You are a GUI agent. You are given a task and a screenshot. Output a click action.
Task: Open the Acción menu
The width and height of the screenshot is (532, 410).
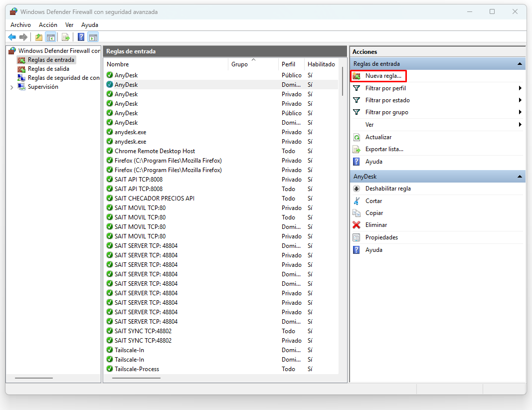tap(48, 25)
